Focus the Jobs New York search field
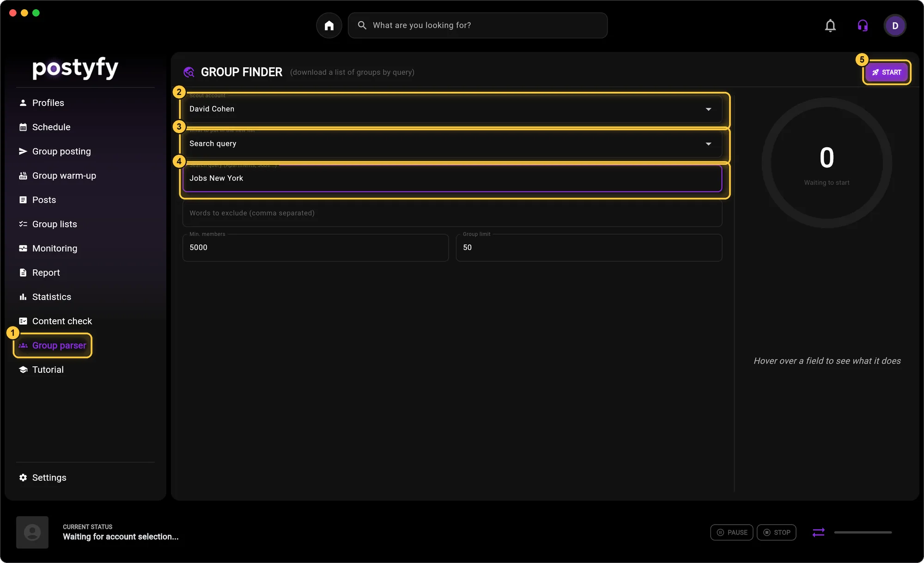The image size is (924, 563). [452, 178]
